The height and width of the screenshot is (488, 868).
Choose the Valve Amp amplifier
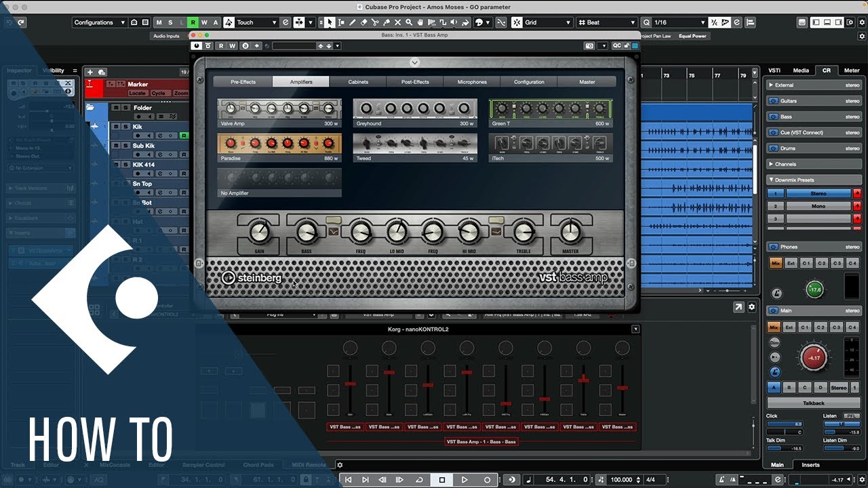click(x=279, y=113)
